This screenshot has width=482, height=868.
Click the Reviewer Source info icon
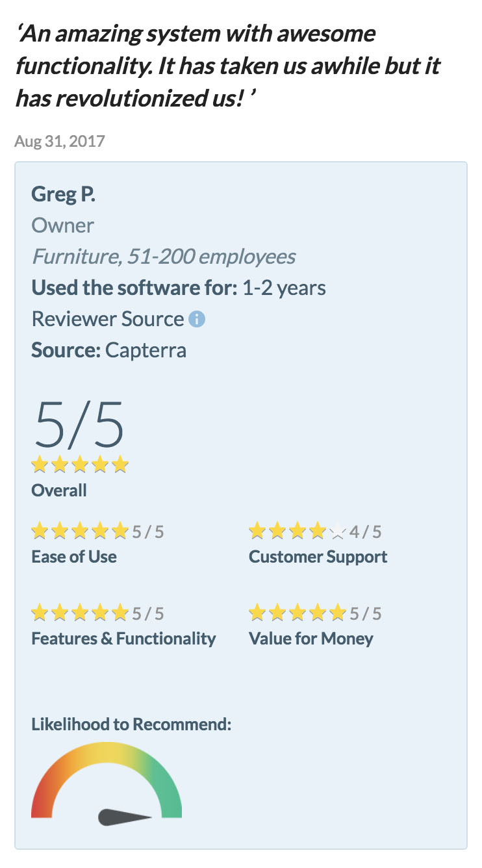pos(197,319)
